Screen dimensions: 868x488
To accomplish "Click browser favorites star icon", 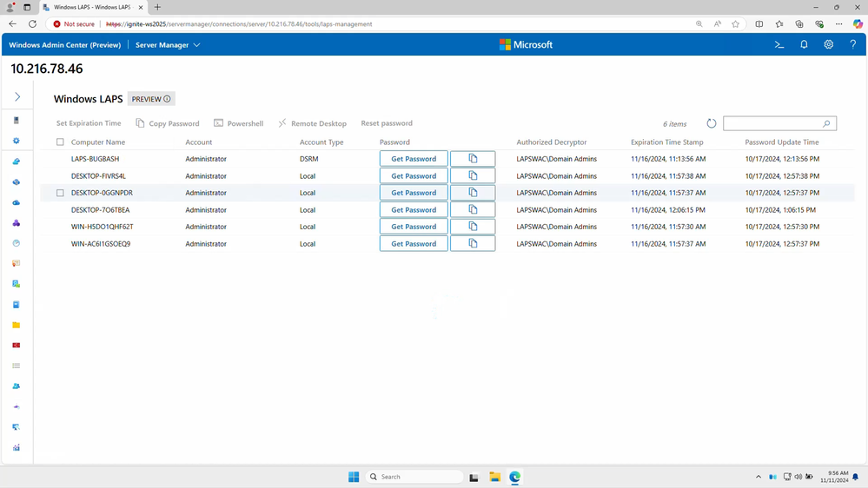I will coord(735,23).
